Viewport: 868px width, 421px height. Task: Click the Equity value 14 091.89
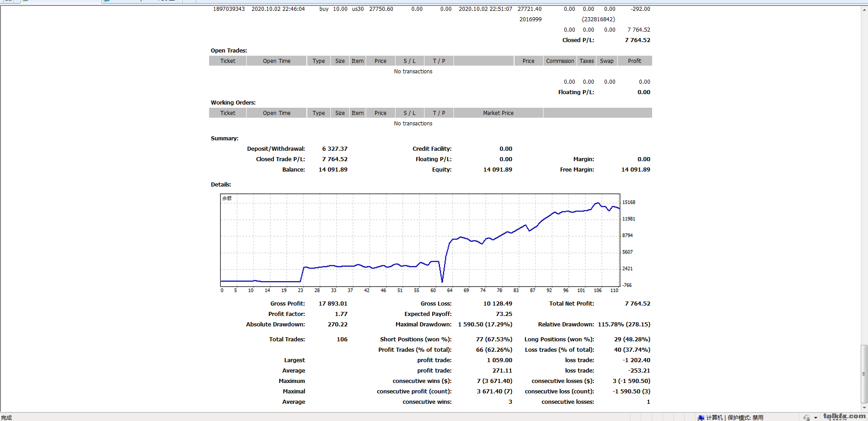[498, 170]
